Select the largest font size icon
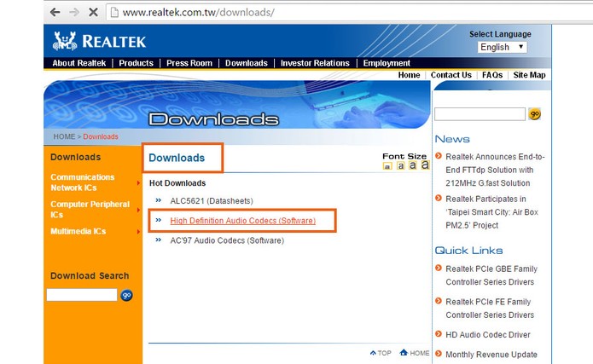The width and height of the screenshot is (593, 364). point(426,165)
